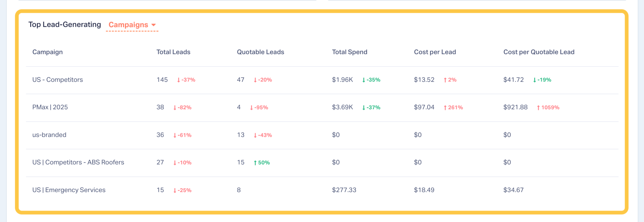Click the 261% cost per lead indicator
This screenshot has height=222, width=644.
453,107
